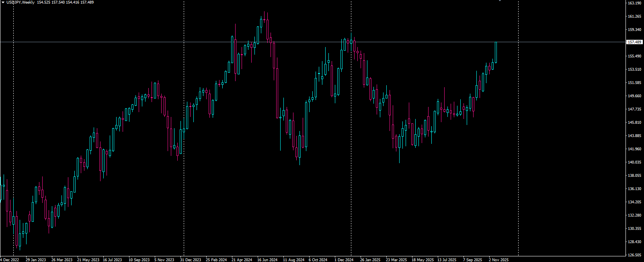Viewport: 644px width, 262px height.
Task: Click the 140.035 price scale label
Action: coord(634,162)
